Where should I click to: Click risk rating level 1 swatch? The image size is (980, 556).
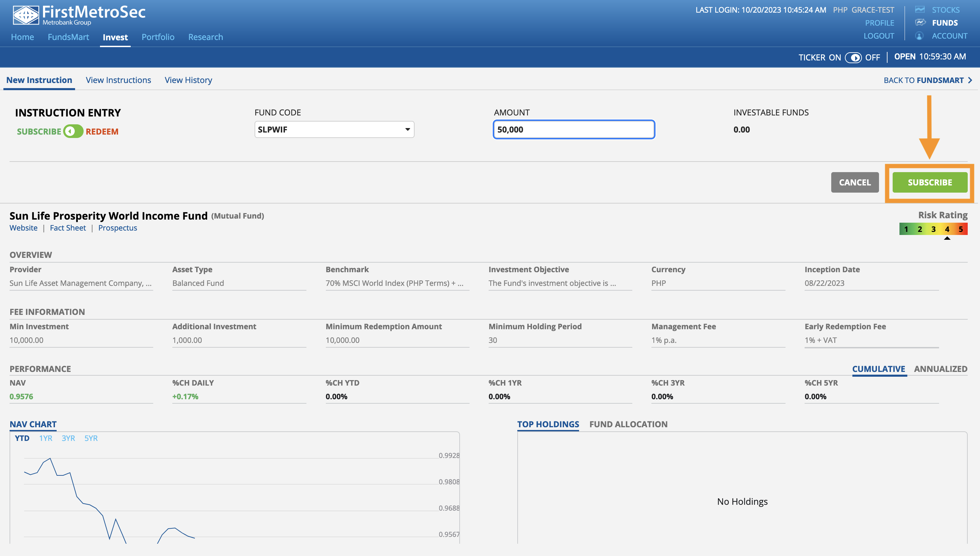coord(906,229)
